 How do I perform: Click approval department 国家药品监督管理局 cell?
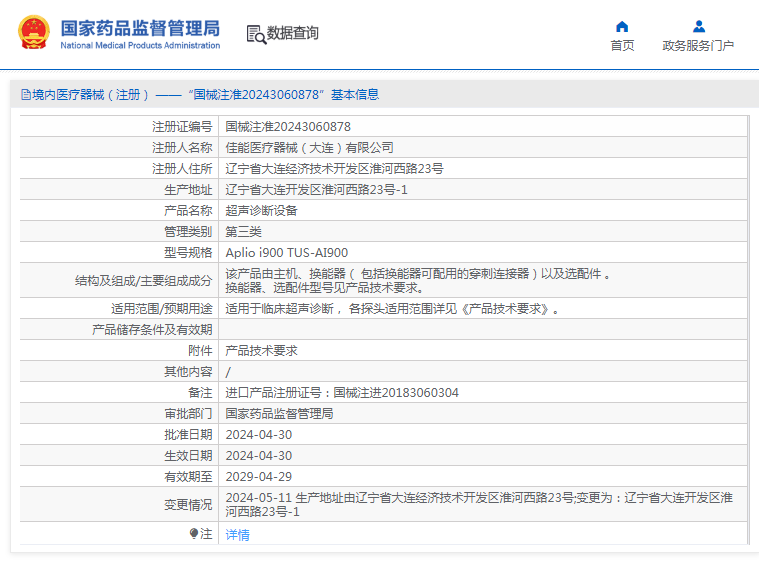point(279,414)
